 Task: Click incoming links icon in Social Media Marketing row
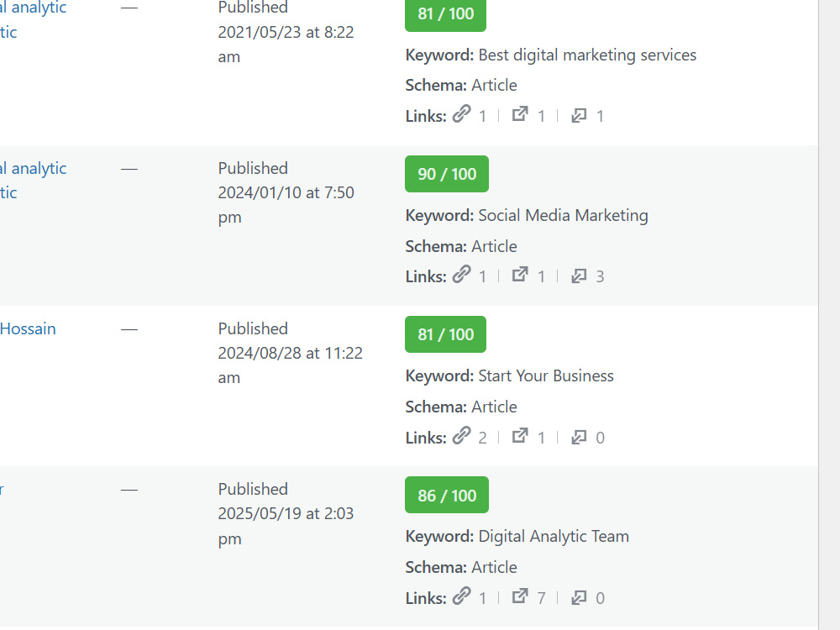pyautogui.click(x=579, y=276)
